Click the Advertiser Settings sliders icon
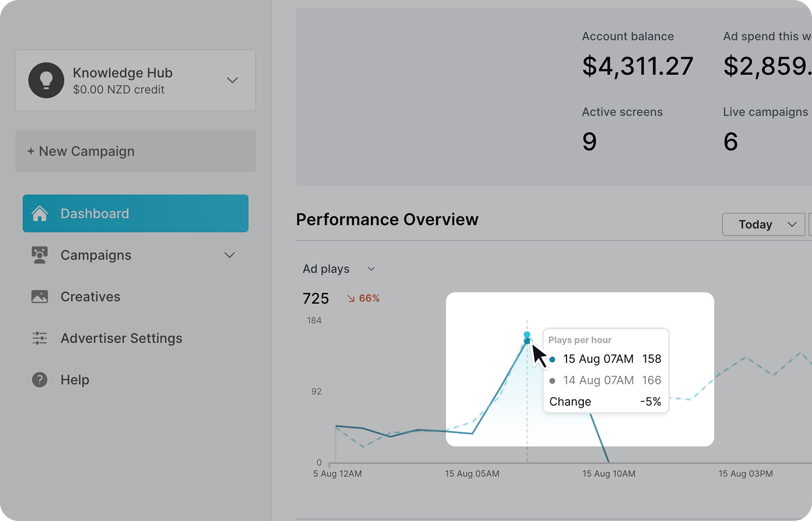812x521 pixels. (x=40, y=338)
